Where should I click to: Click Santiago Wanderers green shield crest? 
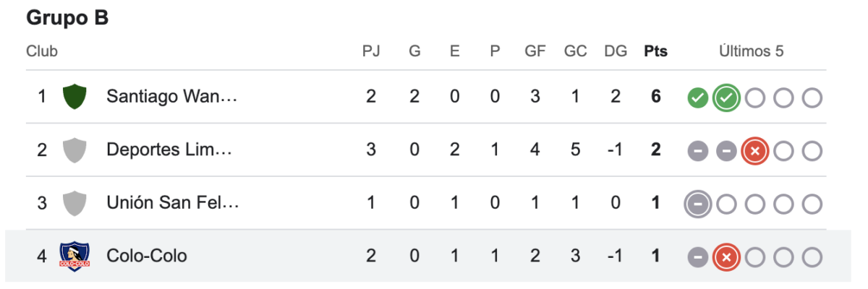75,97
